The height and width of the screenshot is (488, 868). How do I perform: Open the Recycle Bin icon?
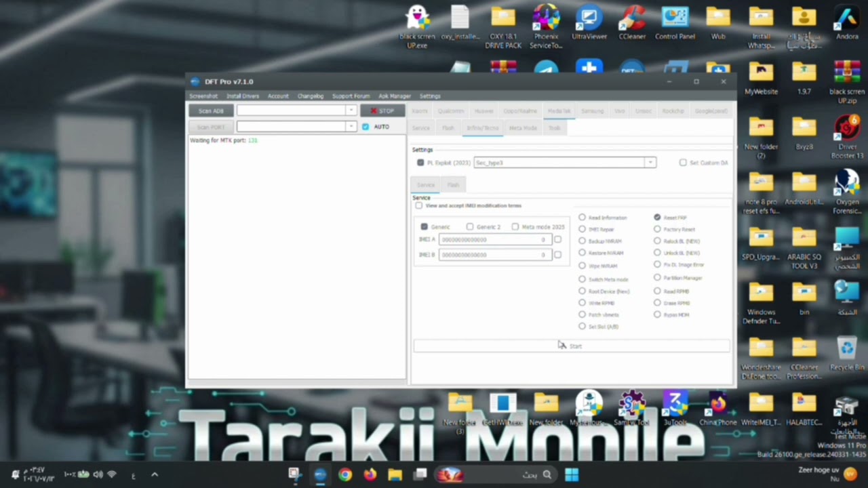(x=846, y=354)
